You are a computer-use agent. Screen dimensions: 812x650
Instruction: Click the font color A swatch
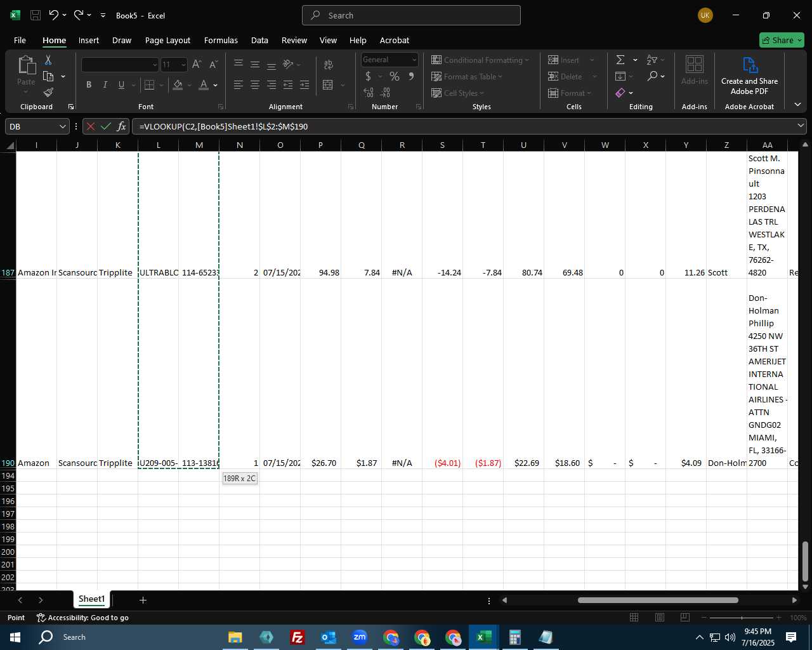[x=204, y=84]
